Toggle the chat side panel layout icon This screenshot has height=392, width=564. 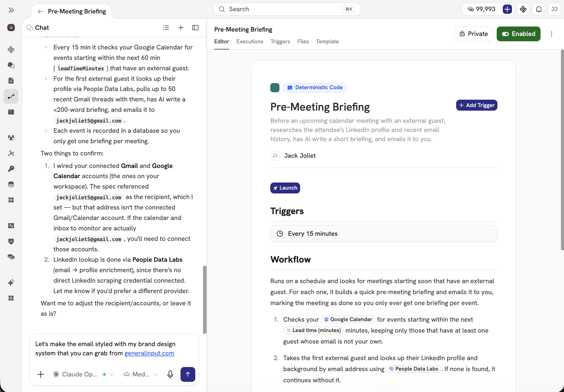click(195, 28)
